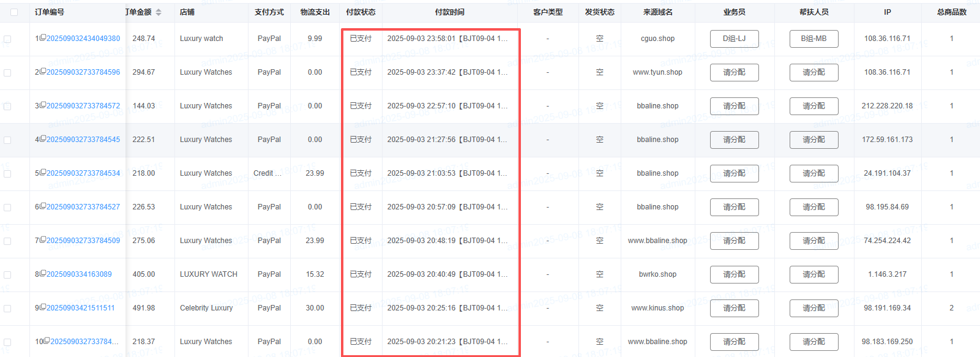
Task: Click copy icon for order 20250903421511511
Action: (x=43, y=307)
